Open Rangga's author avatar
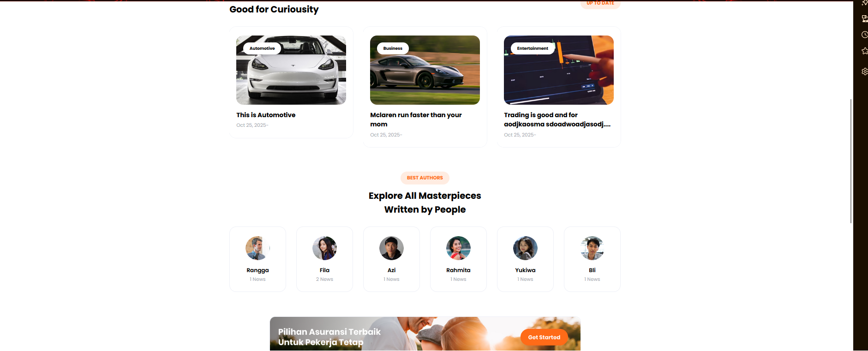 [x=257, y=248]
